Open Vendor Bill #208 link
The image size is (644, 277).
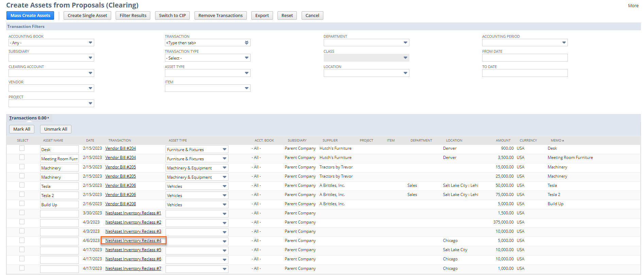click(x=121, y=204)
